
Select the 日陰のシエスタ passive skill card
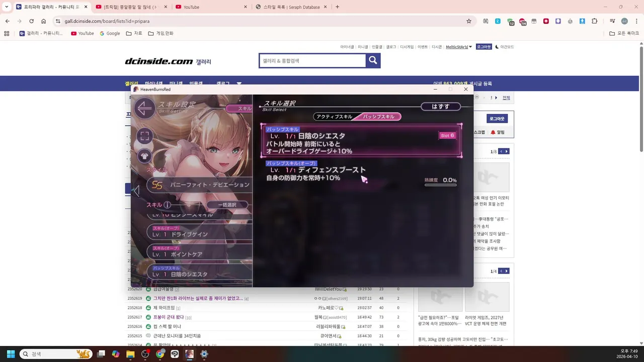[361, 141]
